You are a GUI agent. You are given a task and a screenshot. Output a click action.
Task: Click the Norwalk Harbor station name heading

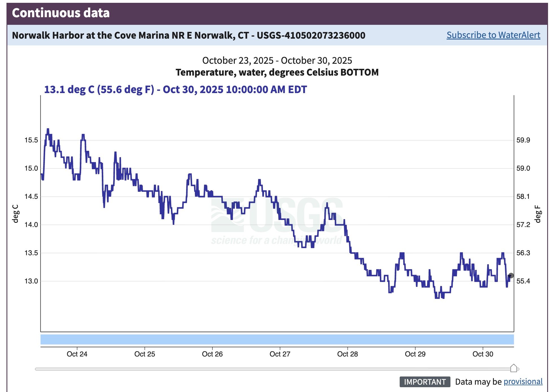click(188, 35)
